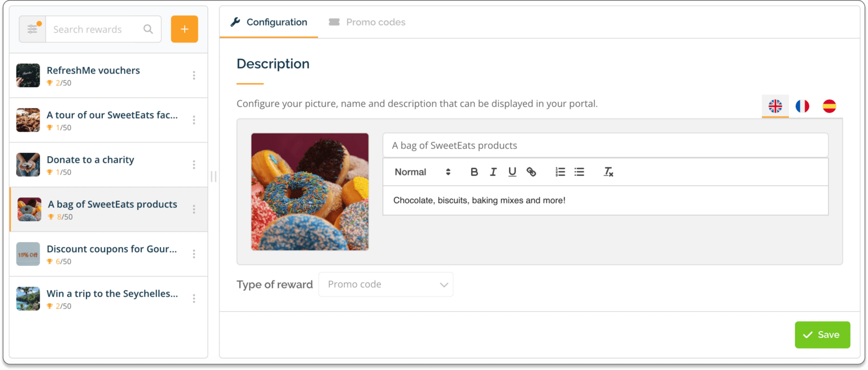Select the English UK flag language
This screenshot has width=868, height=370.
(775, 106)
